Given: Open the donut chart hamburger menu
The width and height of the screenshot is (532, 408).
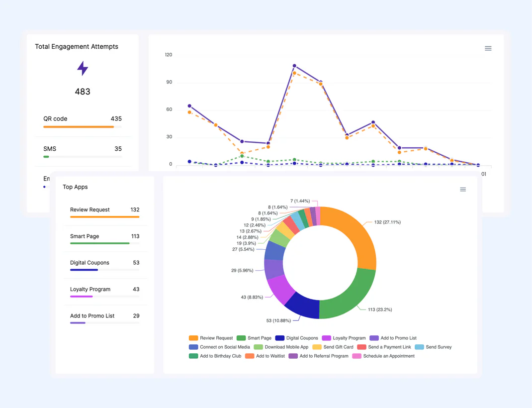Looking at the screenshot, I should pos(462,190).
